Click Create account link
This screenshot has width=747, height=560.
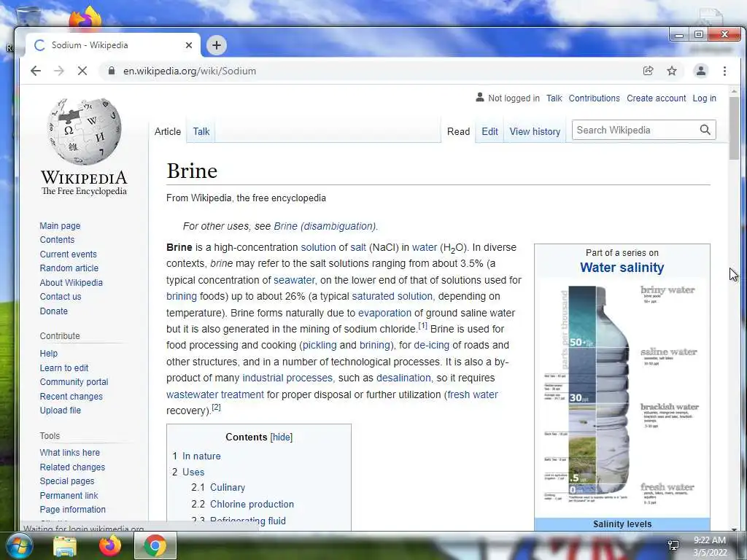pos(656,98)
